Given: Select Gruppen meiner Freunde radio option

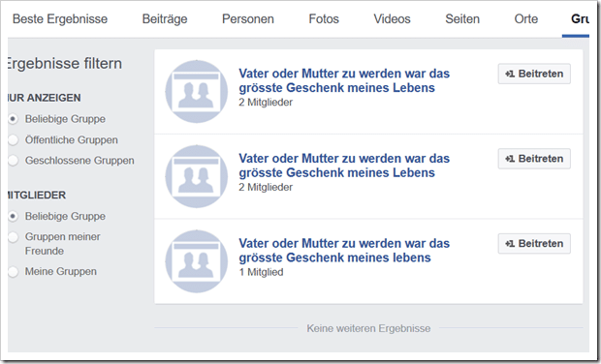Looking at the screenshot, I should pyautogui.click(x=13, y=237).
